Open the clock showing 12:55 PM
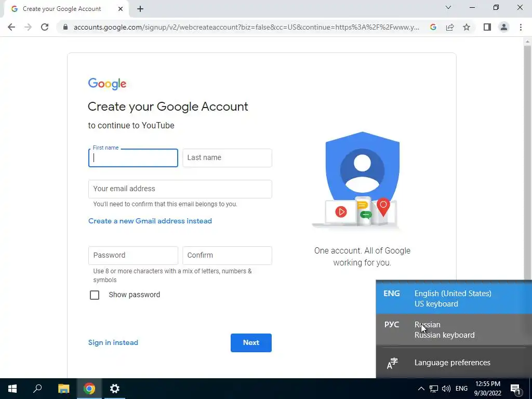Image resolution: width=532 pixels, height=399 pixels. pyautogui.click(x=487, y=389)
